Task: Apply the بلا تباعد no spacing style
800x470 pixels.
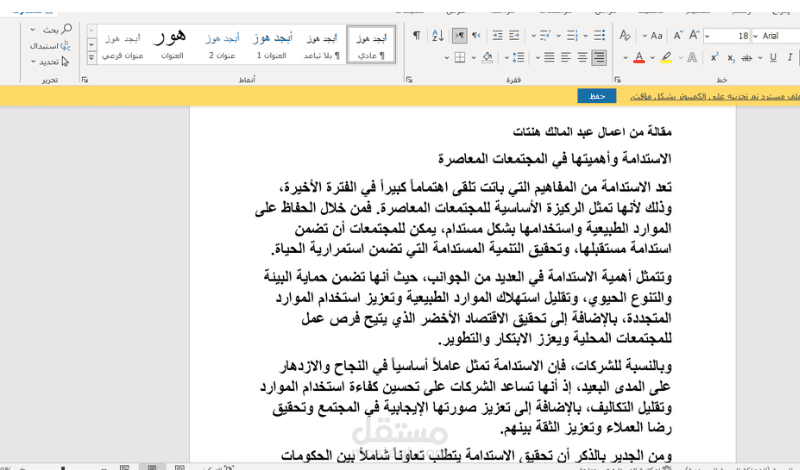Action: click(x=321, y=45)
